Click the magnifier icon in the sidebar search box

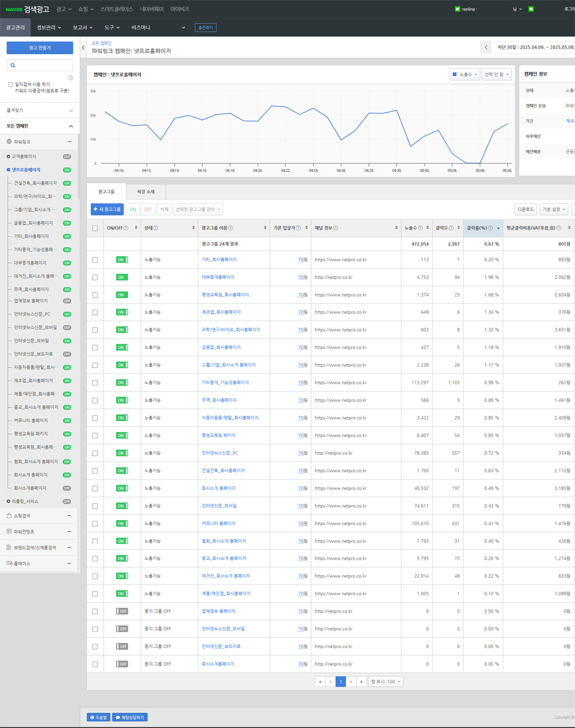pos(13,66)
